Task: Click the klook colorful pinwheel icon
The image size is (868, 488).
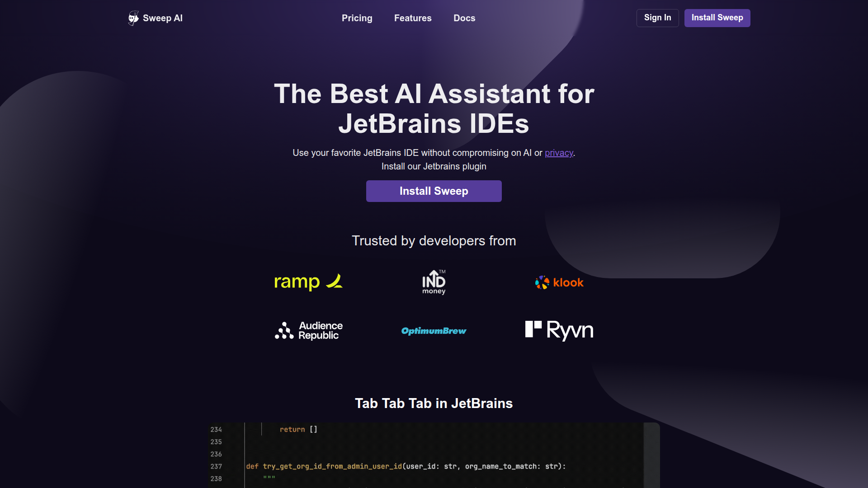Action: point(542,282)
